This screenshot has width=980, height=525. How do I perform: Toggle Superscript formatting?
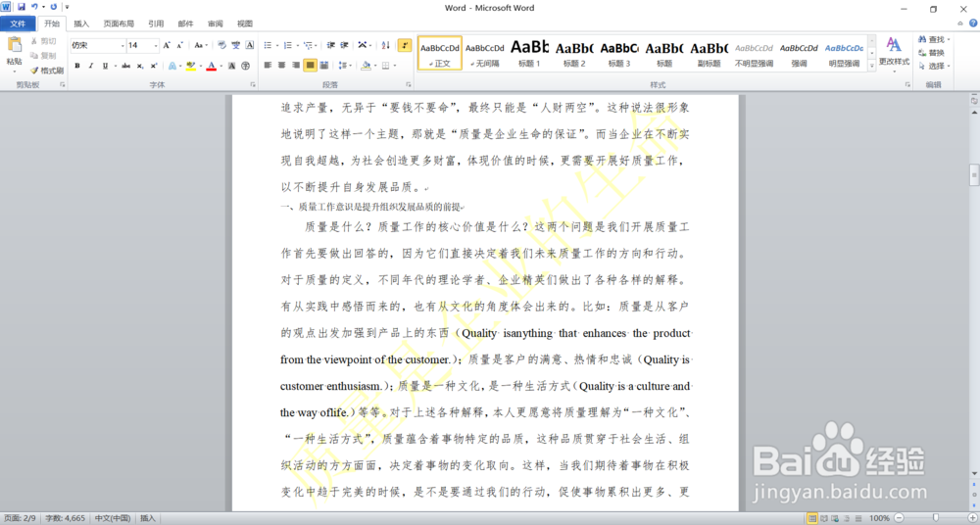pos(154,65)
